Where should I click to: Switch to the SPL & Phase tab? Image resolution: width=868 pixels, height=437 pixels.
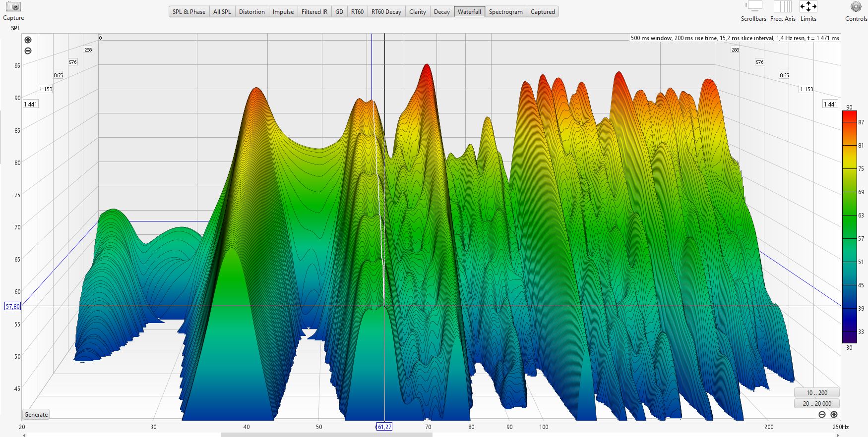[x=189, y=12]
